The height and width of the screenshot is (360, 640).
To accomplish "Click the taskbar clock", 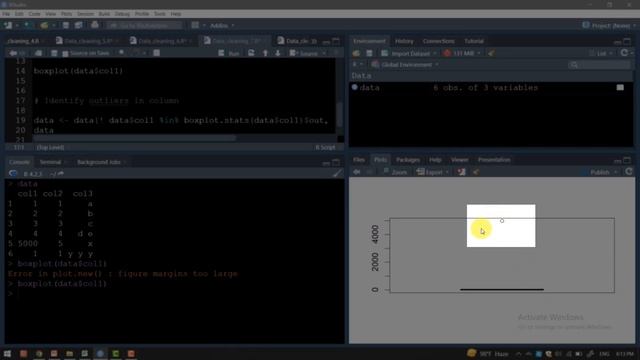I will coord(624,353).
